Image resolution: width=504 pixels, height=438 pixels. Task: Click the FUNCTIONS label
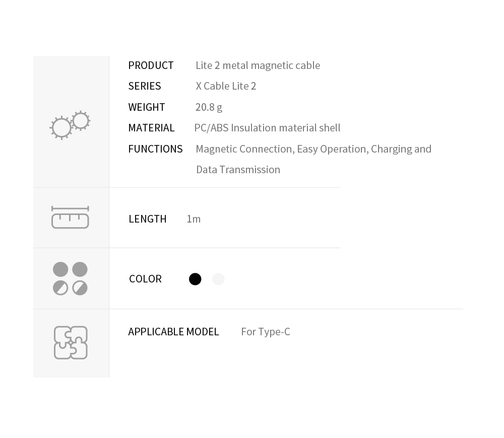point(155,149)
